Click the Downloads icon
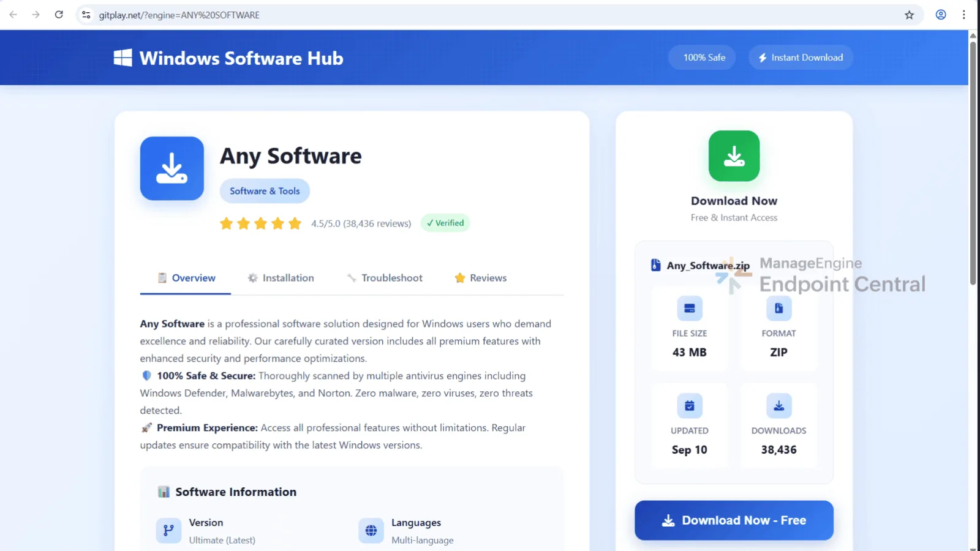This screenshot has height=551, width=980. (778, 405)
